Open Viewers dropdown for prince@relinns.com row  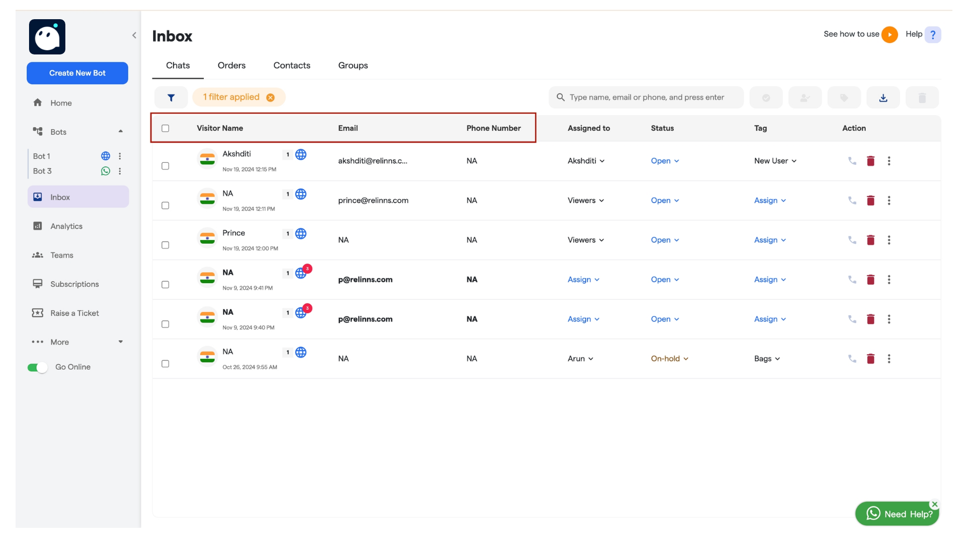pos(586,200)
